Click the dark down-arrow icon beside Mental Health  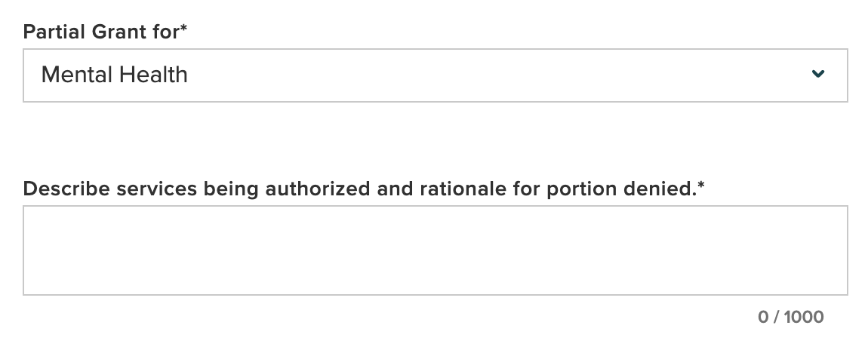(817, 74)
